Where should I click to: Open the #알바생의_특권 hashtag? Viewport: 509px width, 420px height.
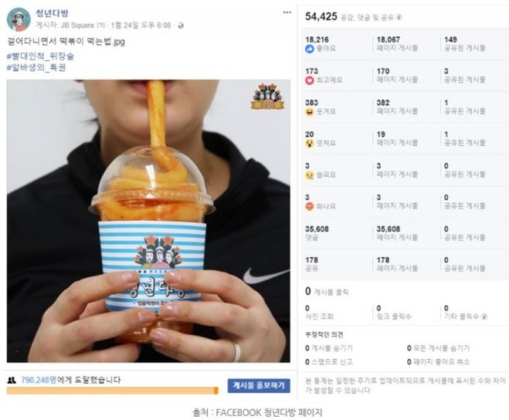pos(36,67)
